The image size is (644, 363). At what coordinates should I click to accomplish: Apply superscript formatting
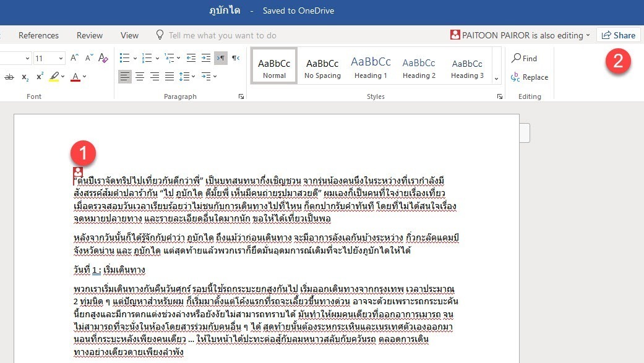(40, 77)
